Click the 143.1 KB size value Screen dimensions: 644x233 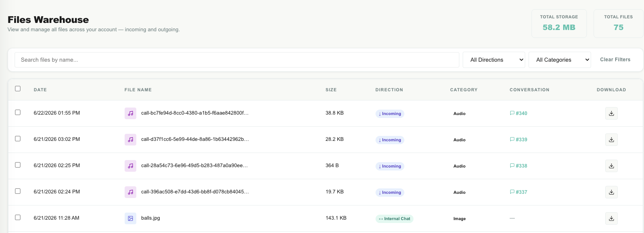point(336,218)
